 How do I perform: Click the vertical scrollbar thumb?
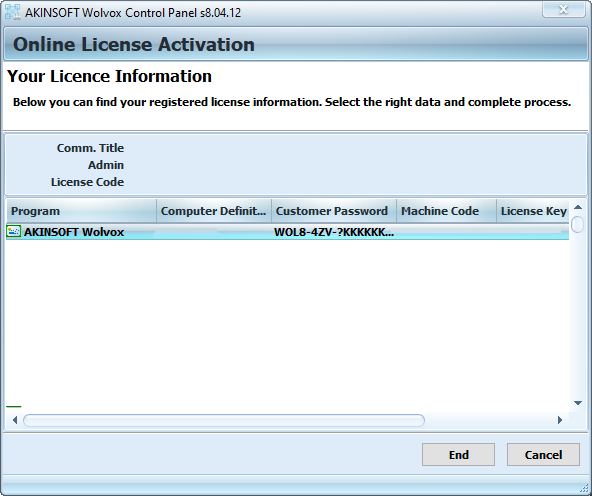pyautogui.click(x=577, y=224)
